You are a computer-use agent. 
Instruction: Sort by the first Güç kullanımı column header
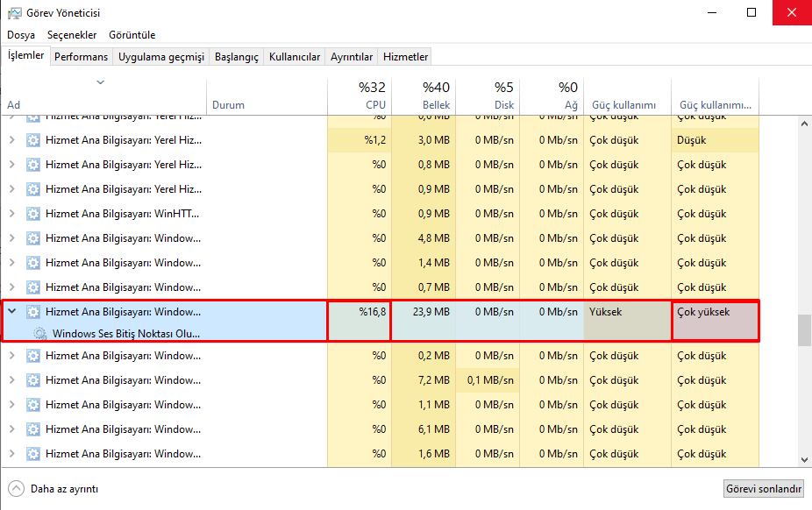tap(628, 96)
